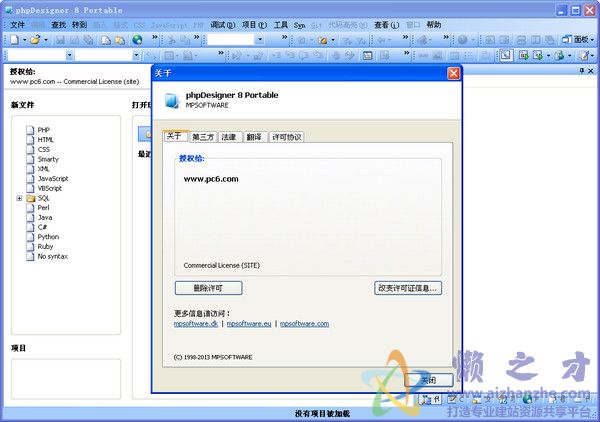
Task: Click the New file icon in the toolbar
Action: pyautogui.click(x=15, y=39)
